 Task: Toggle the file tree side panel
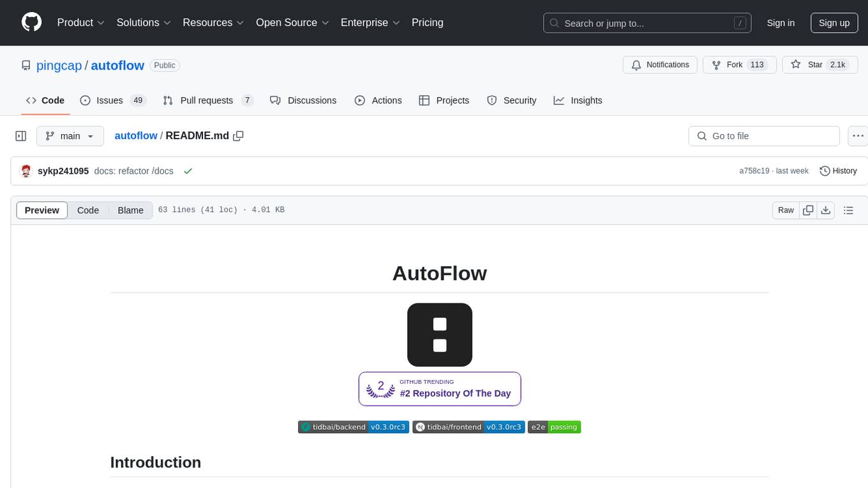pos(21,136)
